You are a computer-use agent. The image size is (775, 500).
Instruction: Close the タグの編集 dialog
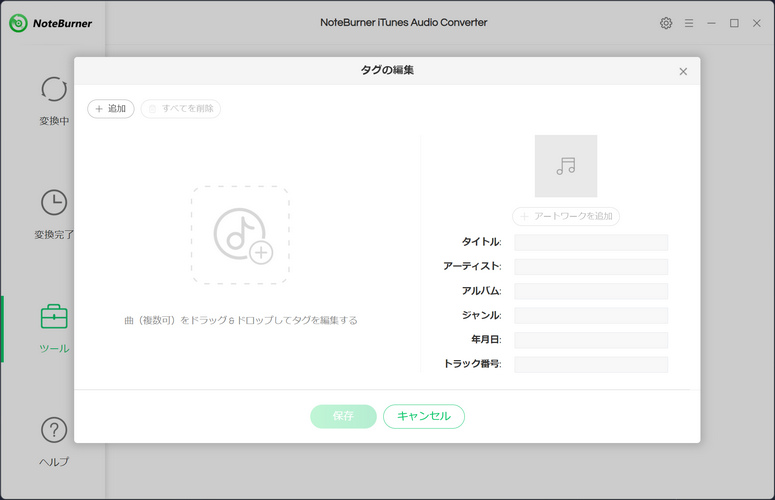pyautogui.click(x=683, y=72)
